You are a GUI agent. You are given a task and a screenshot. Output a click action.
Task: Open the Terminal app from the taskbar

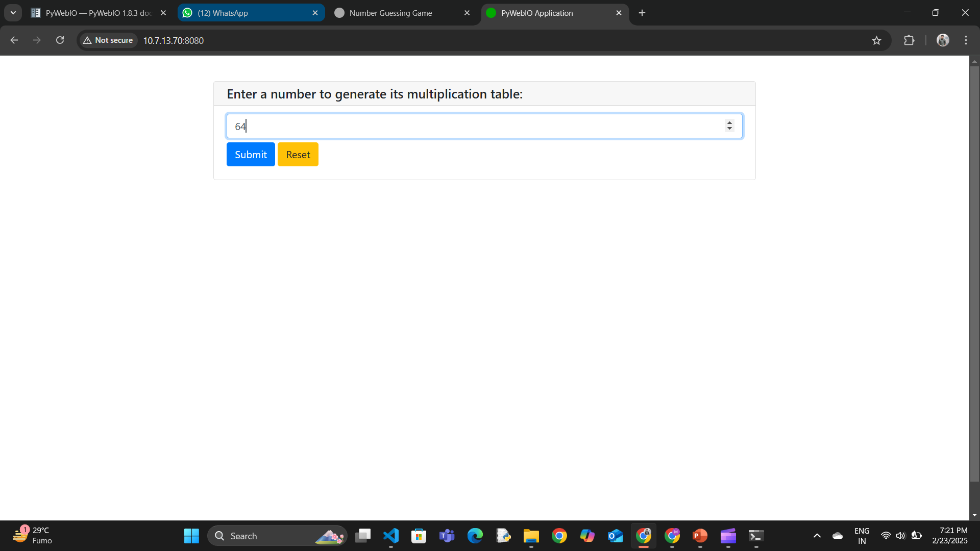click(756, 536)
